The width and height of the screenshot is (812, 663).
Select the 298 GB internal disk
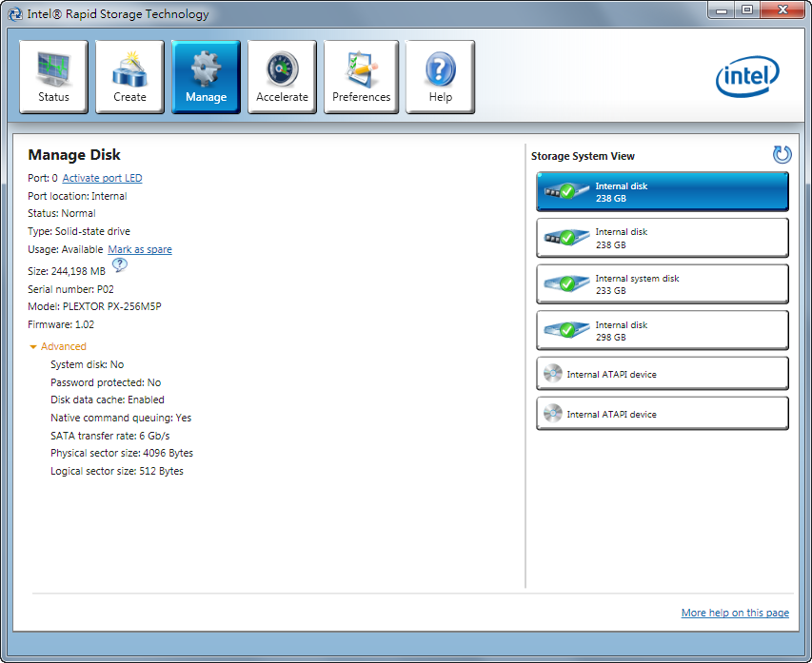[x=662, y=330]
